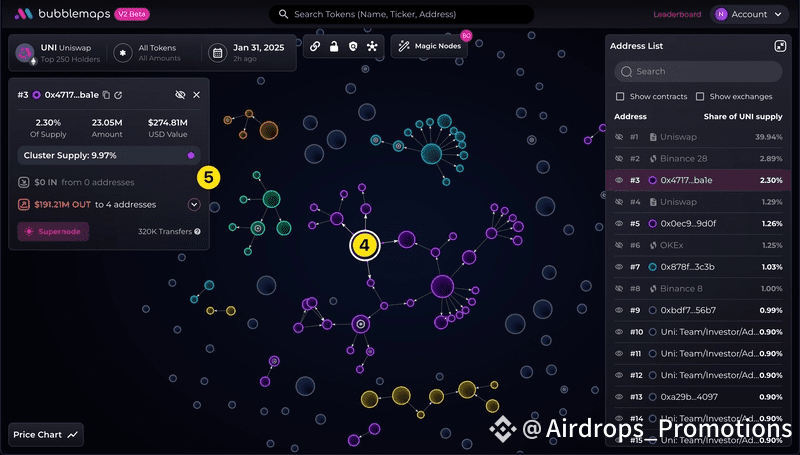
Task: Select the large teal cluster hub bubble
Action: 432,153
